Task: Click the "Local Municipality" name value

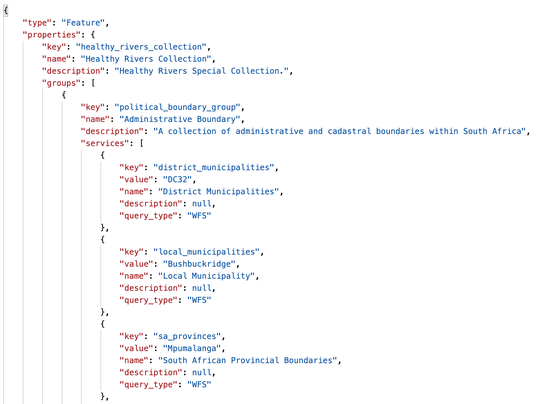Action: [x=207, y=276]
